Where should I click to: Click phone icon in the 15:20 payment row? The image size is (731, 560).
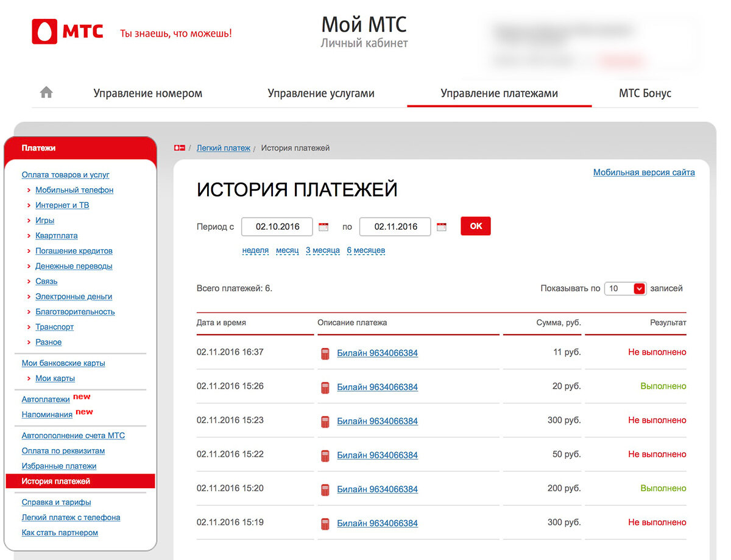coord(325,490)
